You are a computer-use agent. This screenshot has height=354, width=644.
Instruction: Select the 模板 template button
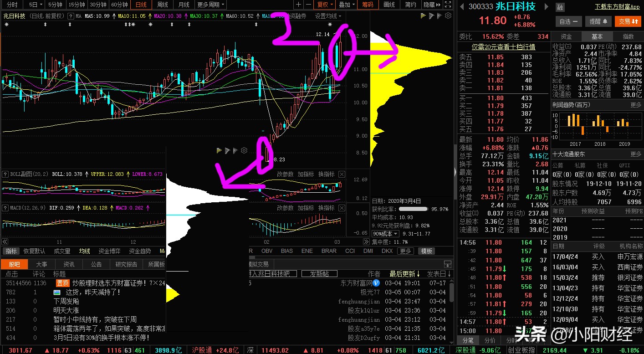coord(427,251)
